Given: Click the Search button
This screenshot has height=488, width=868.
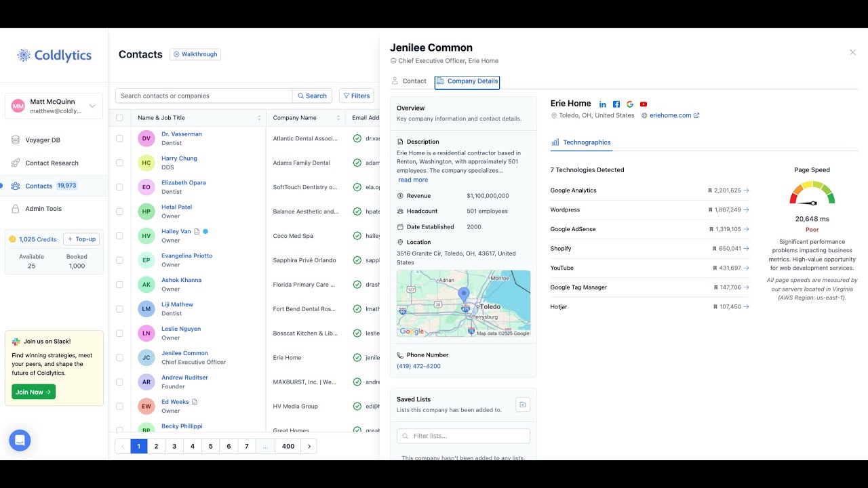Looking at the screenshot, I should tap(312, 96).
